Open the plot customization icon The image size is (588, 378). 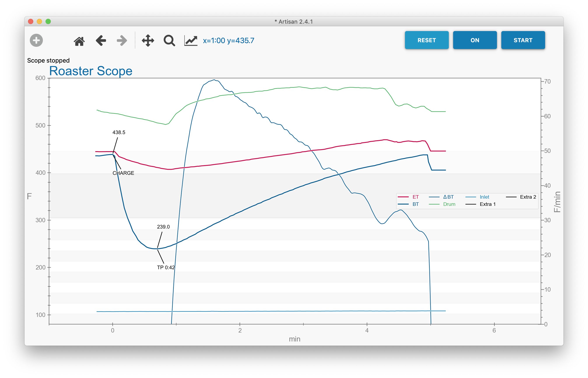(x=190, y=40)
